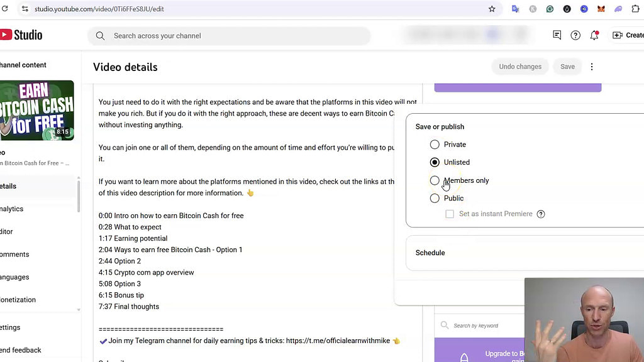Viewport: 644px width, 362px height.
Task: Bookmark this page with the star icon
Action: (492, 9)
